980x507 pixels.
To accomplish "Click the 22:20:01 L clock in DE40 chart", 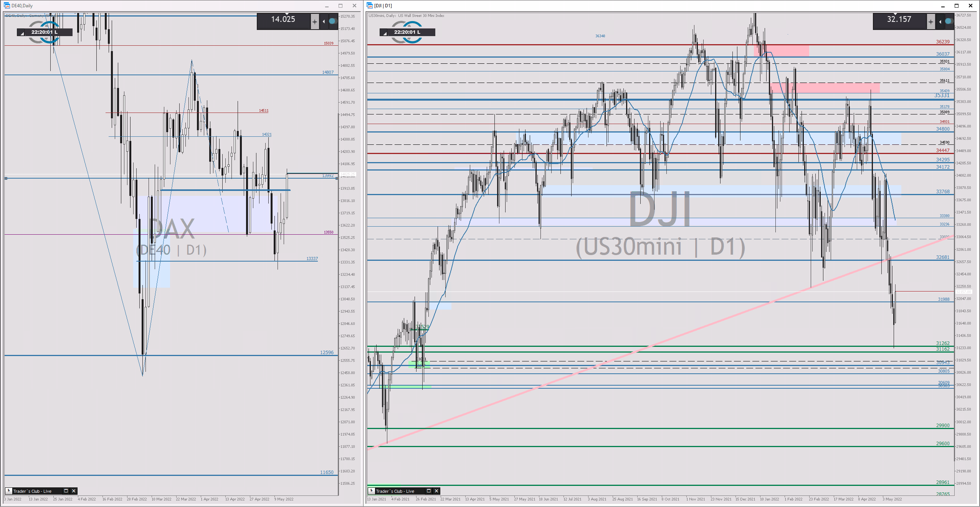I will pyautogui.click(x=45, y=32).
